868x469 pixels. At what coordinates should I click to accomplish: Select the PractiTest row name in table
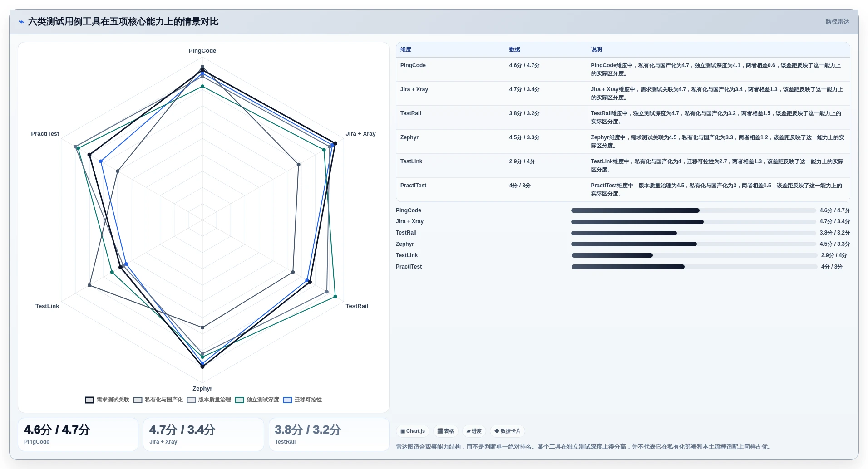coord(413,186)
